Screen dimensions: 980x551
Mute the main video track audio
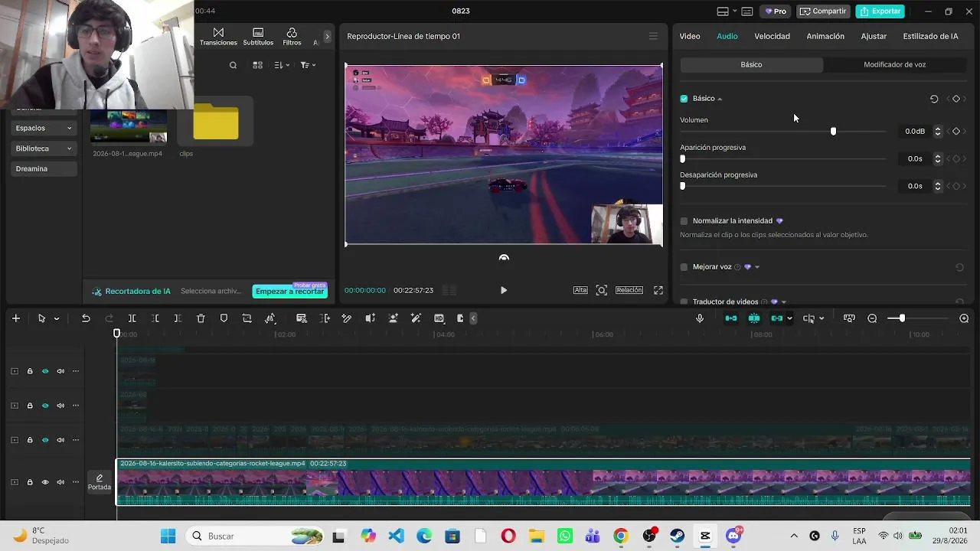60,482
